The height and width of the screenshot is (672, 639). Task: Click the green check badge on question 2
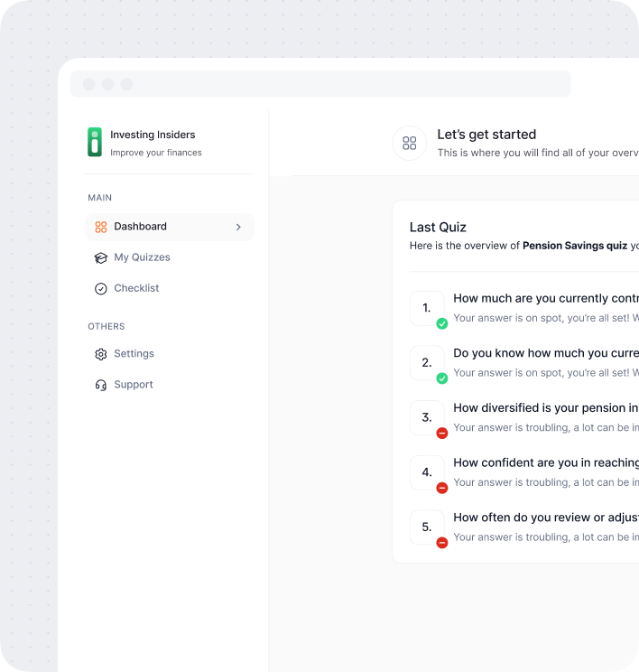point(442,378)
